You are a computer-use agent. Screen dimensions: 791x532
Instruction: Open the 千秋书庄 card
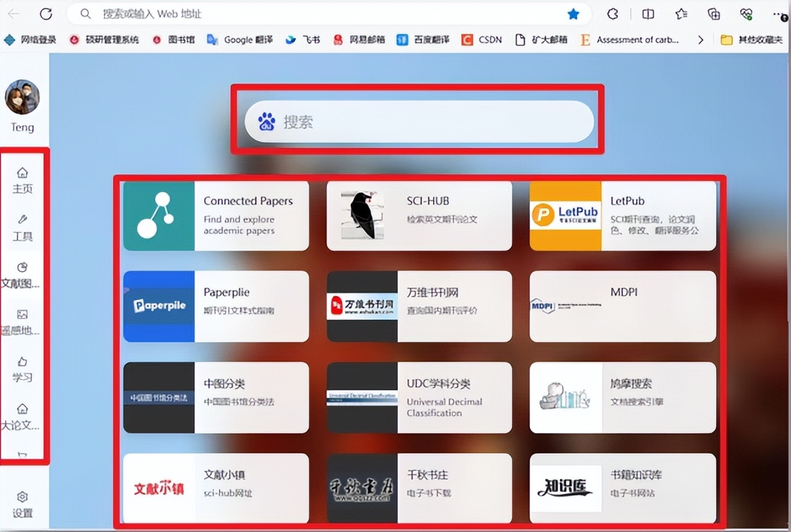click(x=419, y=488)
